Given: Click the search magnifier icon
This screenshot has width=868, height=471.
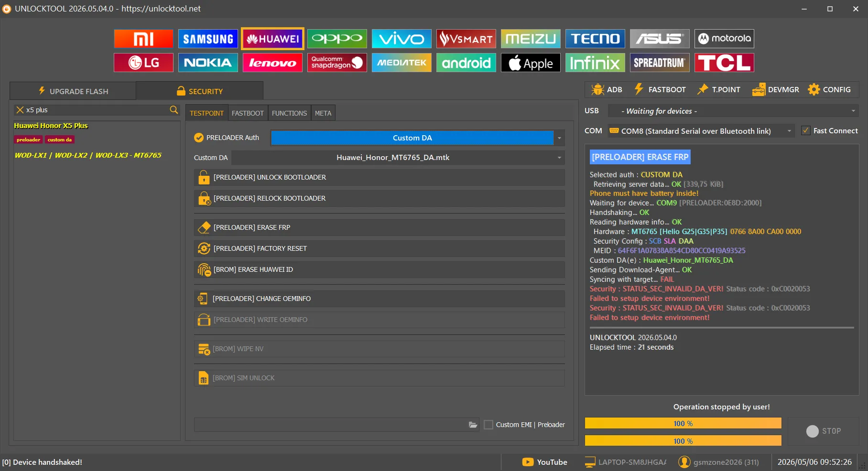Looking at the screenshot, I should coord(174,110).
